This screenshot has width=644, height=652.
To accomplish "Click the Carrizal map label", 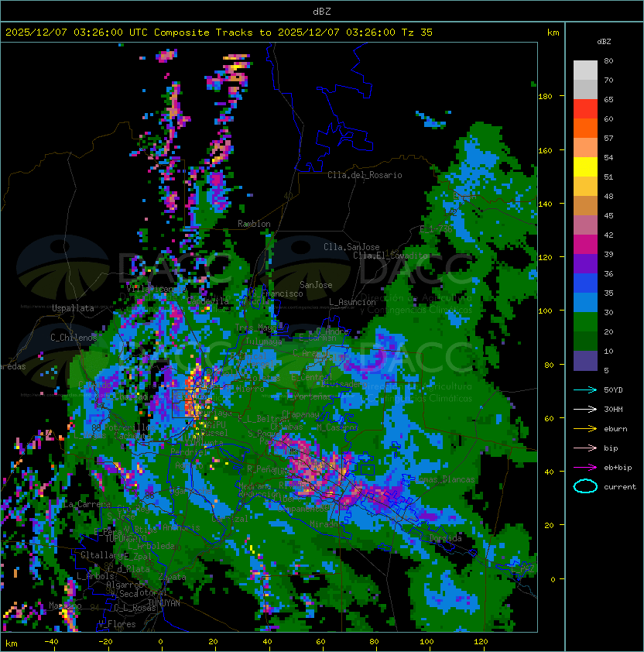I will pyautogui.click(x=230, y=519).
